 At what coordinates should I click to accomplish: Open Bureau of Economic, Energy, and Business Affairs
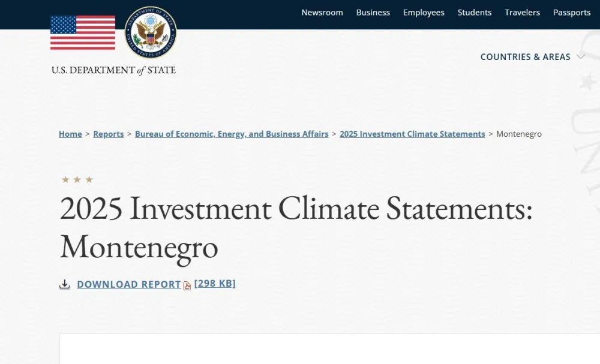click(x=232, y=134)
